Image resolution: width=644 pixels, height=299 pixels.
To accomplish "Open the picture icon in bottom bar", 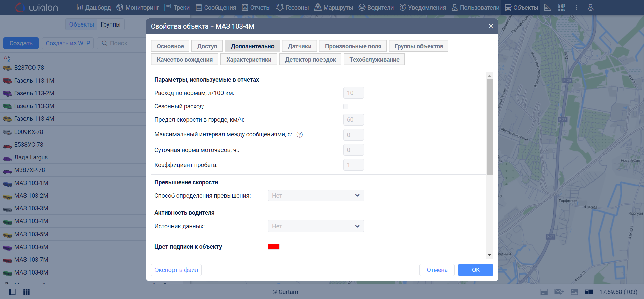I will pyautogui.click(x=574, y=292).
